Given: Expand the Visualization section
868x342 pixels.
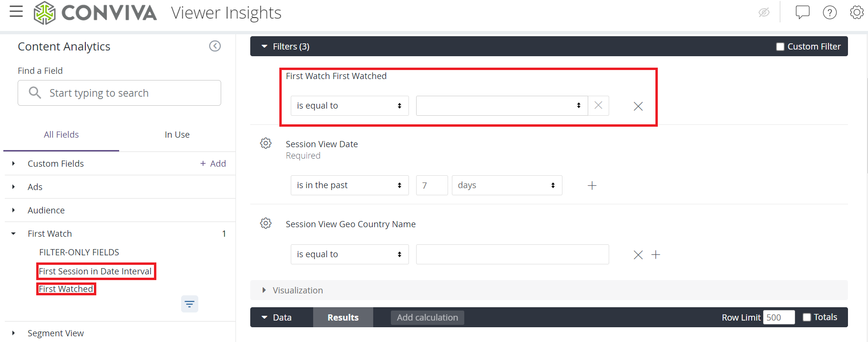Looking at the screenshot, I should click(x=293, y=291).
